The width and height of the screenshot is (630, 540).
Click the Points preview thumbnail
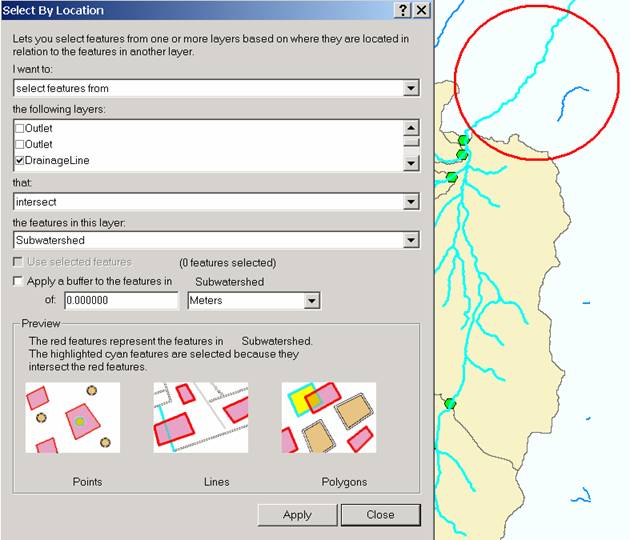pos(73,417)
